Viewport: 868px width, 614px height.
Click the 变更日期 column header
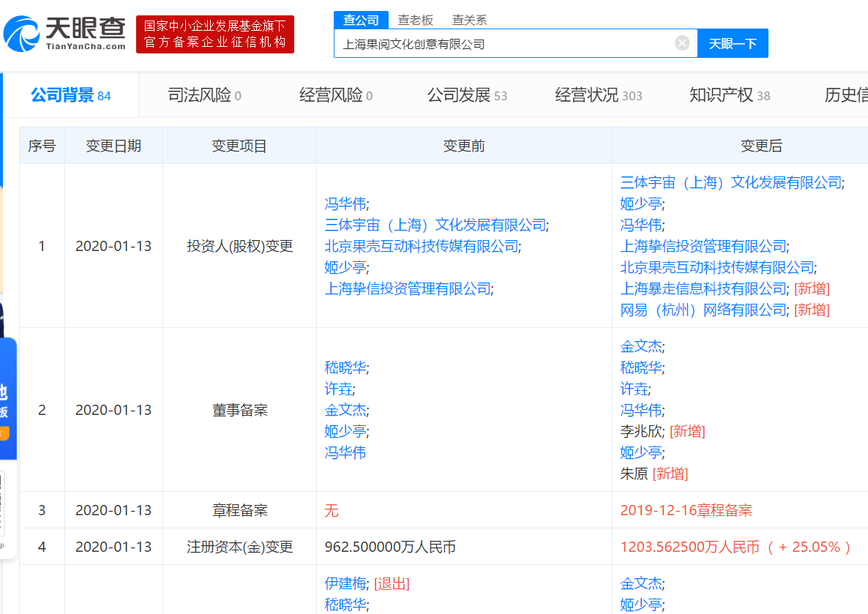coord(113,146)
